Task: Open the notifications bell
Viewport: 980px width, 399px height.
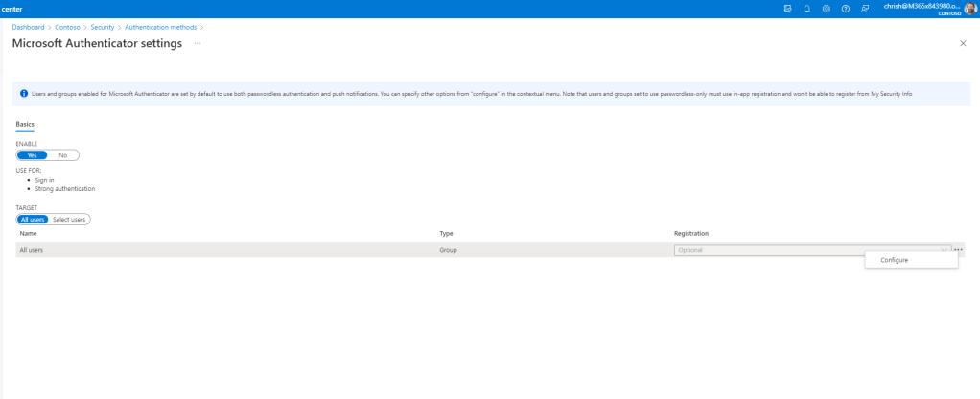Action: click(807, 9)
